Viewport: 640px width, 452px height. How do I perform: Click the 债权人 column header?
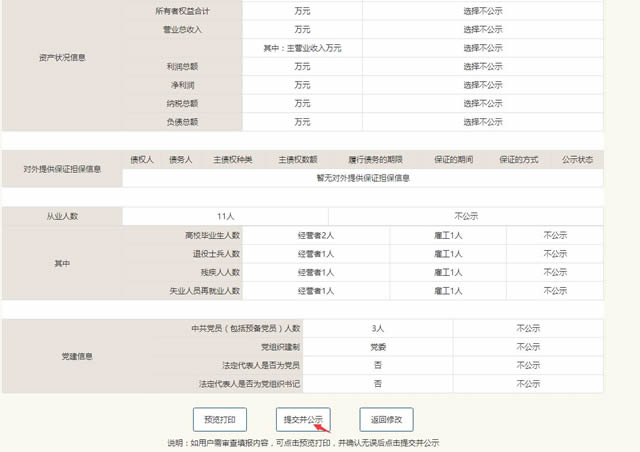pos(142,160)
